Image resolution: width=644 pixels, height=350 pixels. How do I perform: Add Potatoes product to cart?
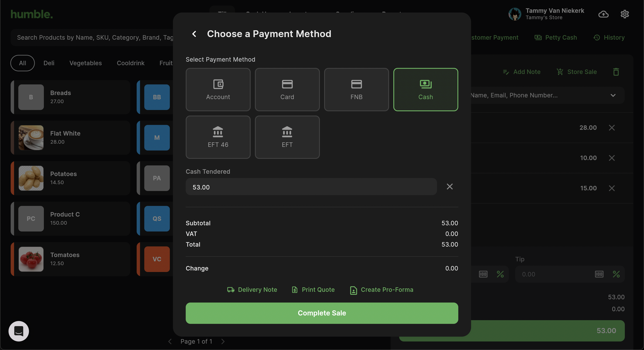(70, 178)
